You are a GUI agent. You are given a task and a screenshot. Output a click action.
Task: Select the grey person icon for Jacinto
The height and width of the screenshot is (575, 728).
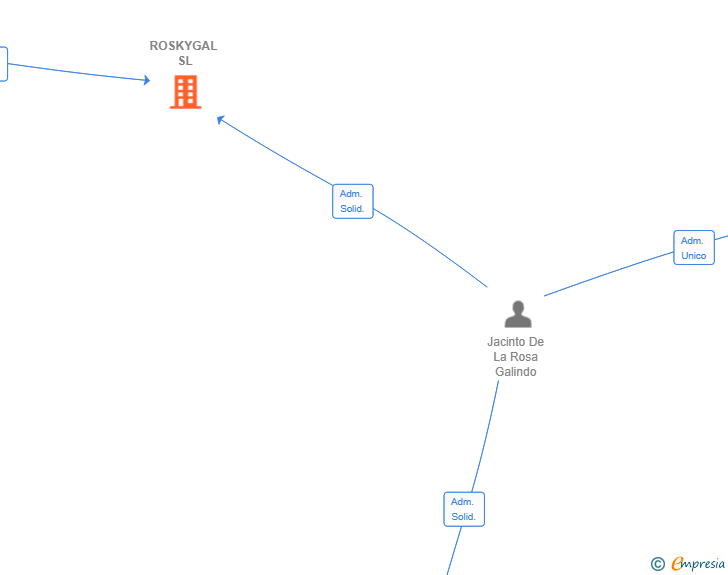click(518, 314)
